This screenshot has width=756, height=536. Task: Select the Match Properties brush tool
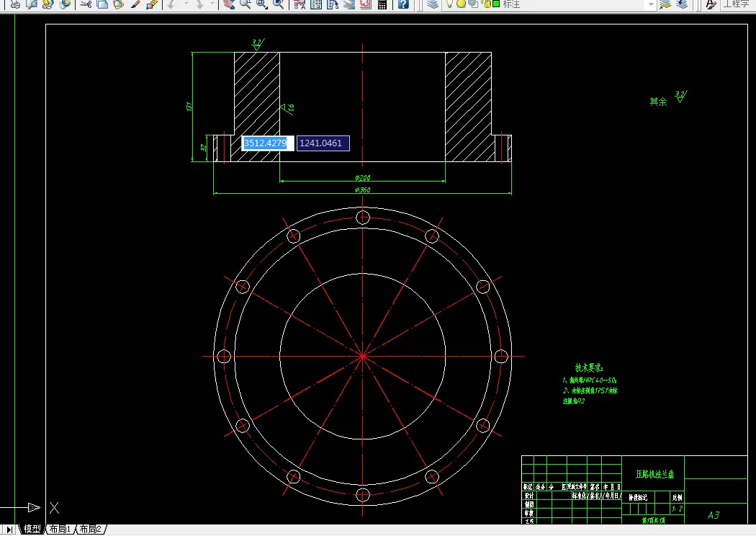pos(135,4)
